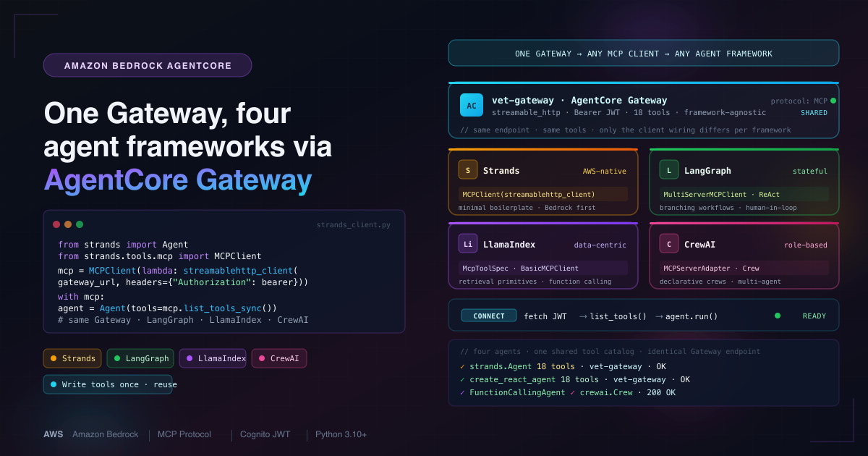
Task: Select the Amazon Bedrock AgentCore badge
Action: pyautogui.click(x=148, y=65)
